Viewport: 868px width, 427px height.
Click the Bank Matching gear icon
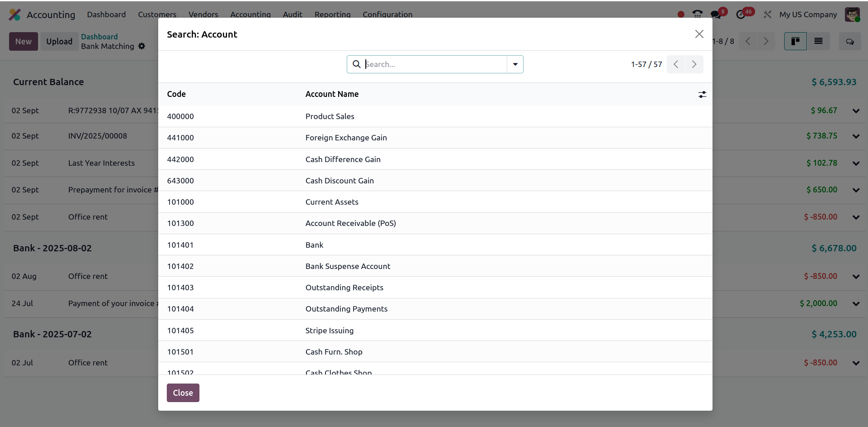pos(142,46)
